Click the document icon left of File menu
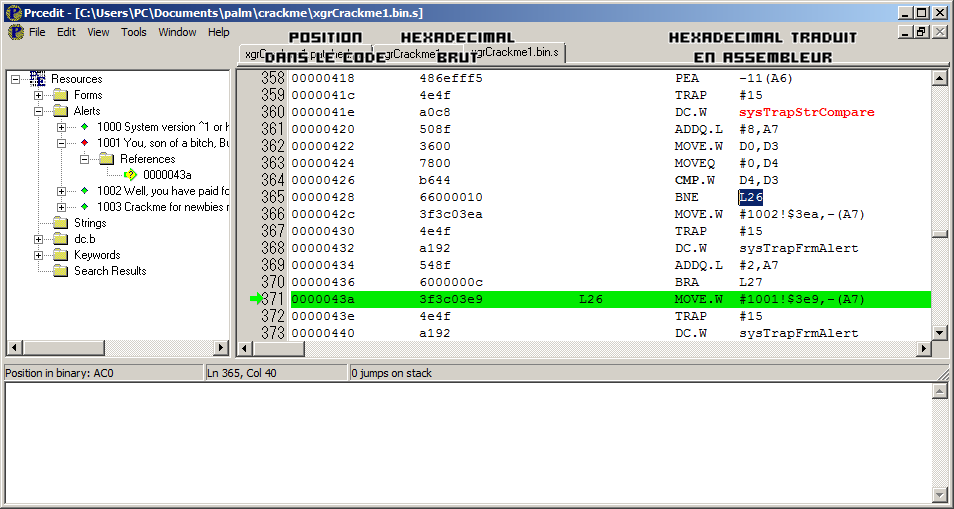This screenshot has height=509, width=954. click(x=15, y=32)
